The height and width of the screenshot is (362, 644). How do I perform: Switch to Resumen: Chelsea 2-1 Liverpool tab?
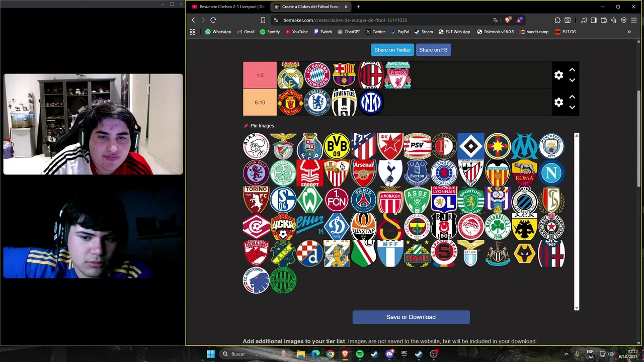[228, 7]
